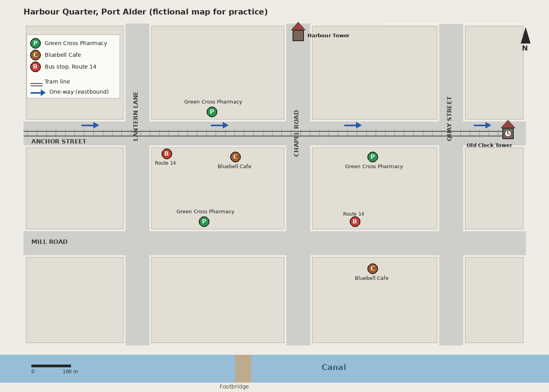Viewport: 549px width, 392px height.
Task: Select the pharmacy marker north of Anchor Street
Action: pyautogui.click(x=212, y=112)
